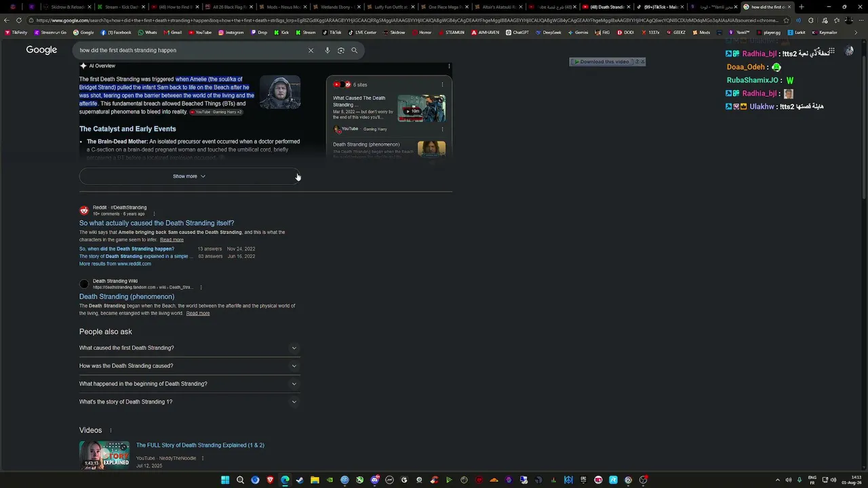The image size is (868, 488).
Task: Open AI Overview three-dot options menu
Action: (x=449, y=66)
